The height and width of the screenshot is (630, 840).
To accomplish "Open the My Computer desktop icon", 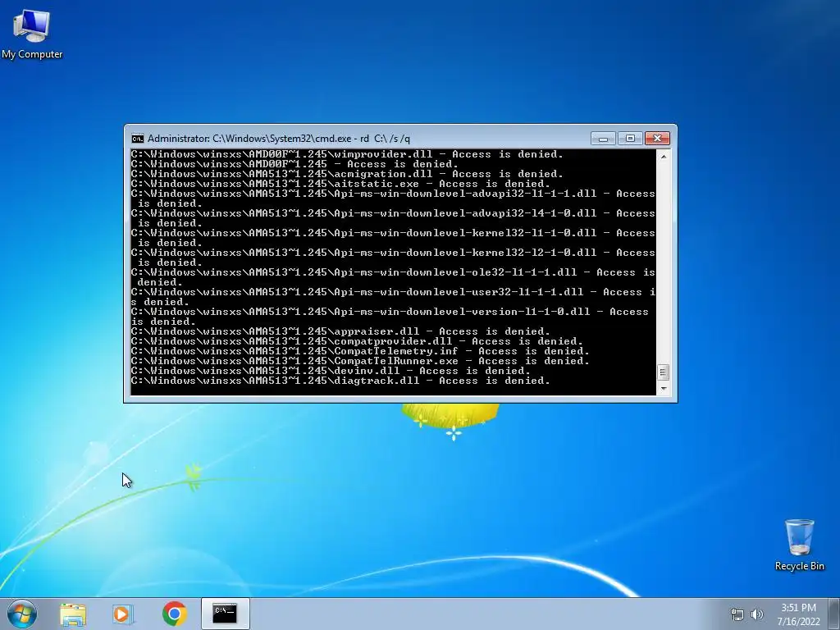I will [x=32, y=34].
